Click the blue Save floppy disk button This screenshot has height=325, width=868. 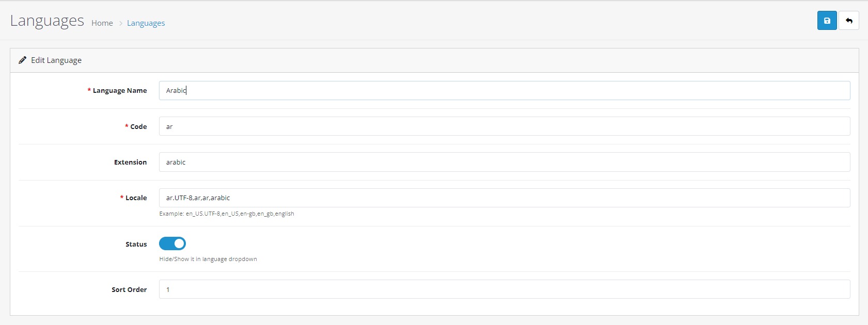pos(827,21)
